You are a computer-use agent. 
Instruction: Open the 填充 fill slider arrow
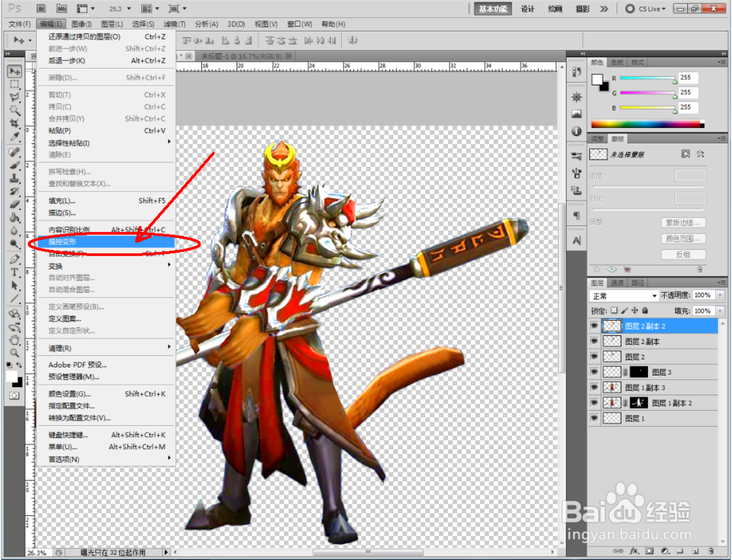[720, 311]
